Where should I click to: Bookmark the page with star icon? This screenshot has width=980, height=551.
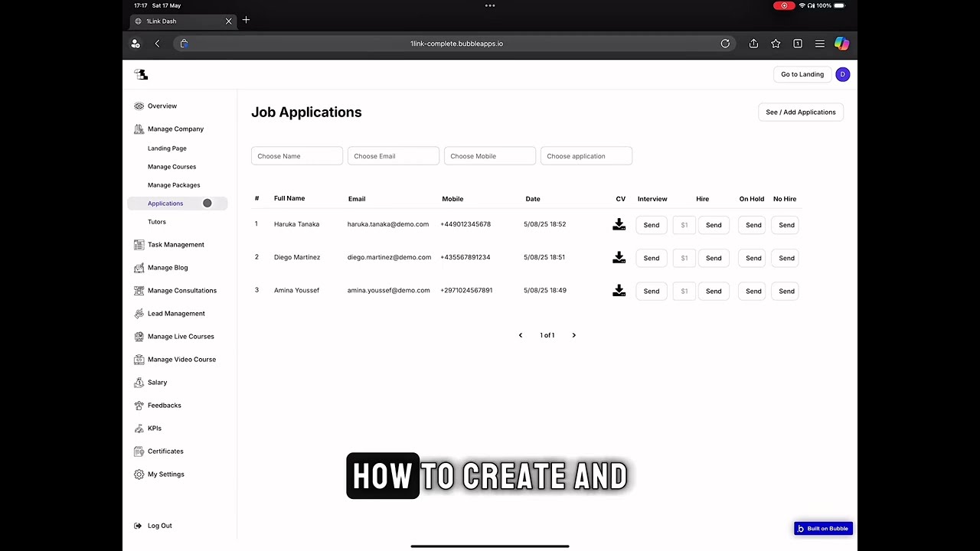(776, 44)
